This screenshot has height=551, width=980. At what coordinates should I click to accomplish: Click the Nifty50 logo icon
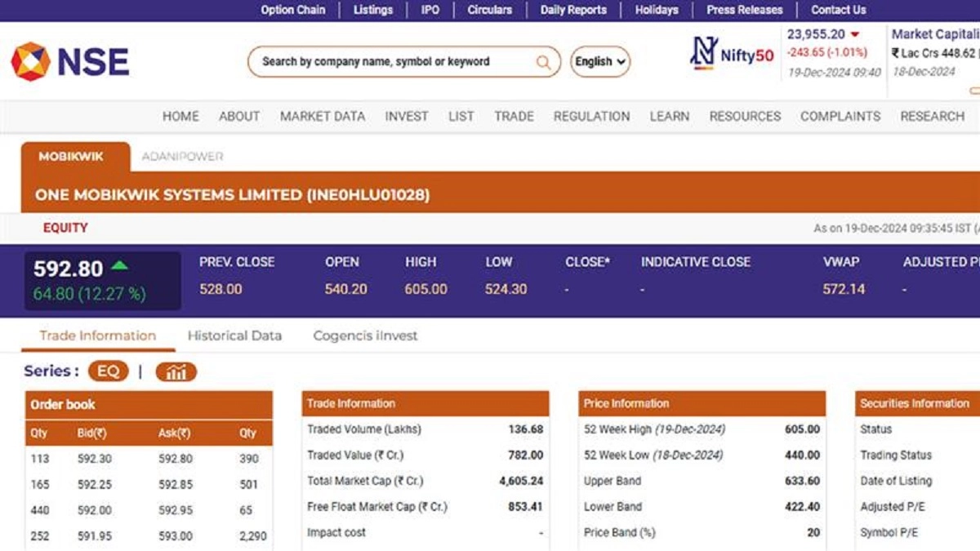(703, 55)
